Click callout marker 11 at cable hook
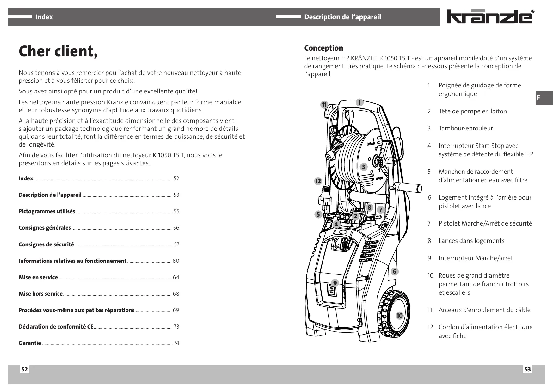This screenshot has height=392, width=553. coord(324,105)
